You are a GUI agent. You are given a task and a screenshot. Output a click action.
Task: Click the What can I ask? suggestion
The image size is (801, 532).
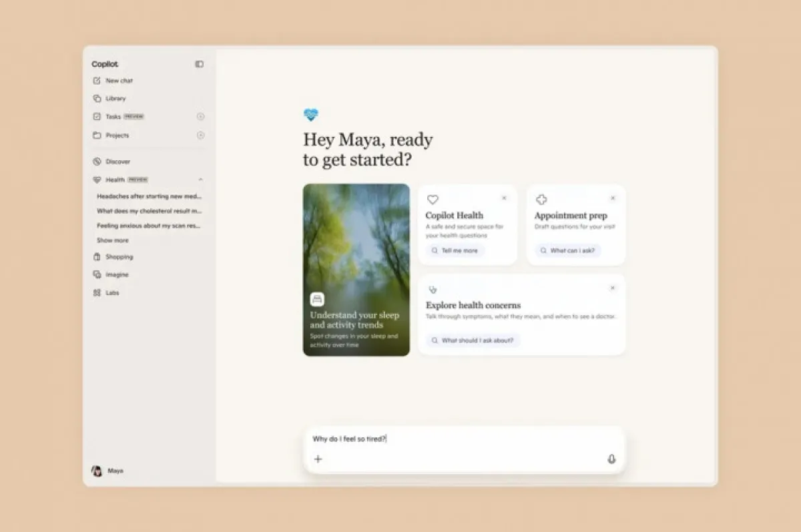point(568,251)
